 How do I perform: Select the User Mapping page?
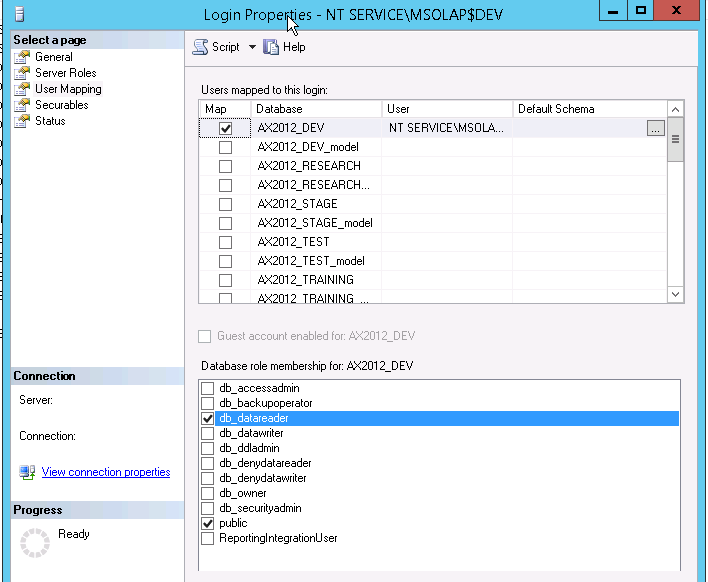click(68, 89)
